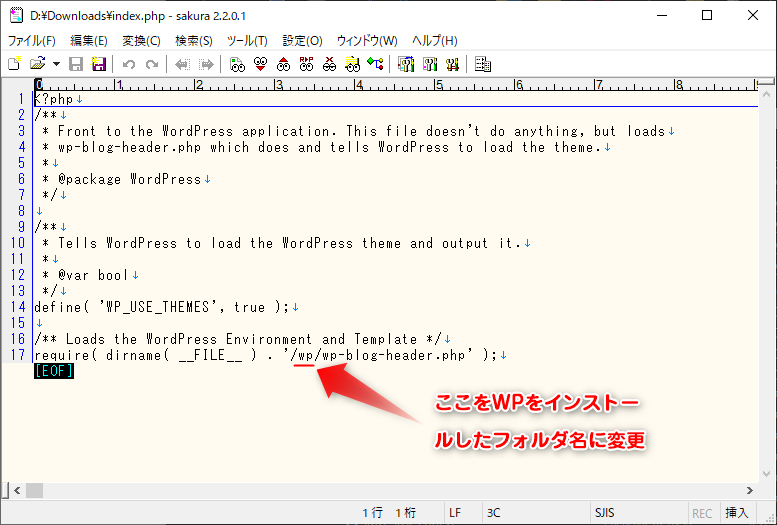777x525 pixels.
Task: Click the Grep search icon
Action: [352, 64]
